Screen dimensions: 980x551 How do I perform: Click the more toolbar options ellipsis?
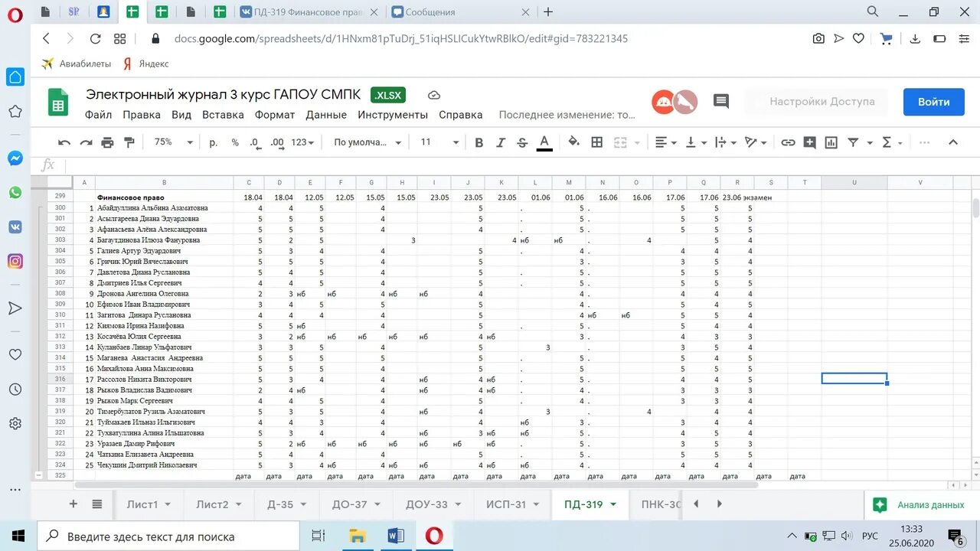tap(924, 142)
